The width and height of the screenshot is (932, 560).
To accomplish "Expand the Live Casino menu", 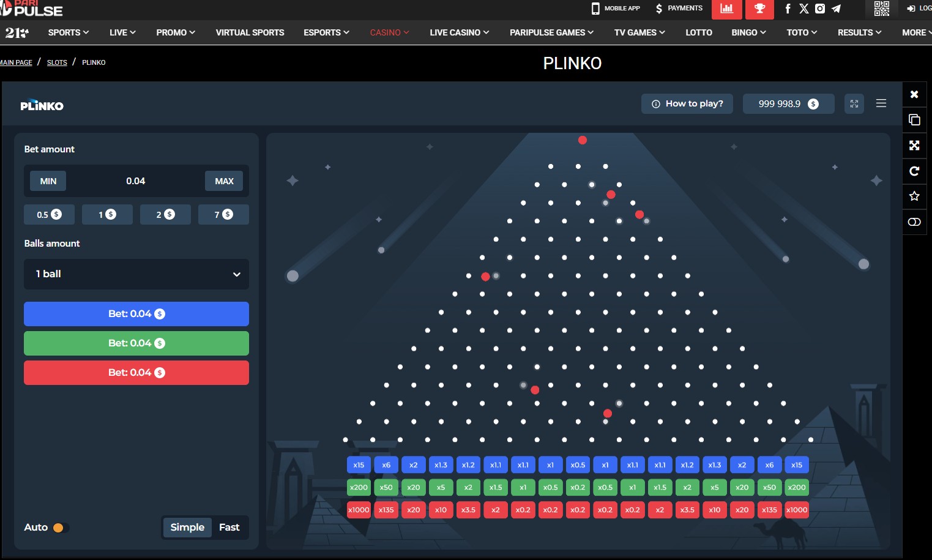I will point(459,32).
